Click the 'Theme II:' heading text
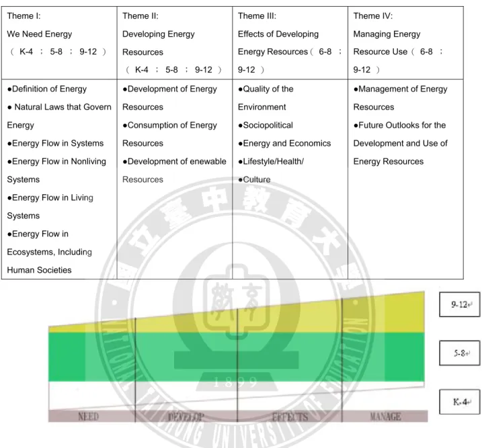This screenshot has width=482, height=448. [x=140, y=15]
